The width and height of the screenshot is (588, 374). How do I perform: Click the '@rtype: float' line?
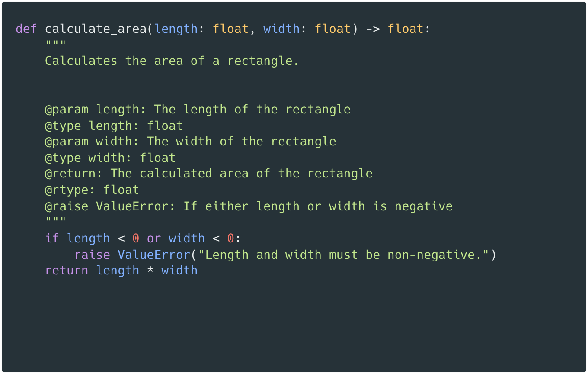(x=92, y=190)
